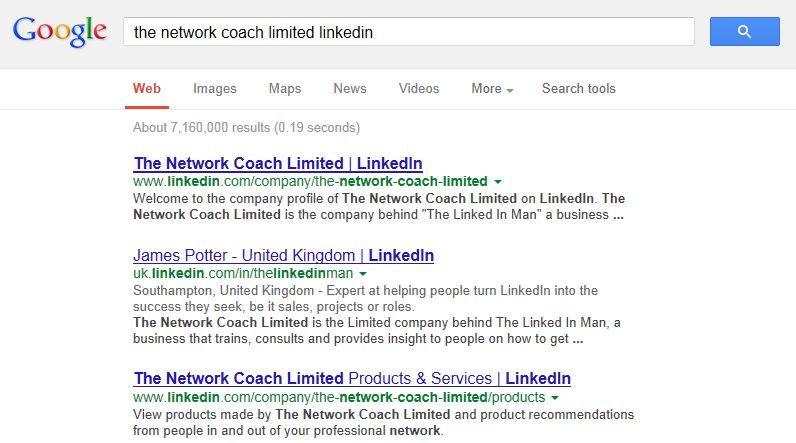Click the green uk.linkedin.com/in/thelinkedinman URL

[x=243, y=272]
